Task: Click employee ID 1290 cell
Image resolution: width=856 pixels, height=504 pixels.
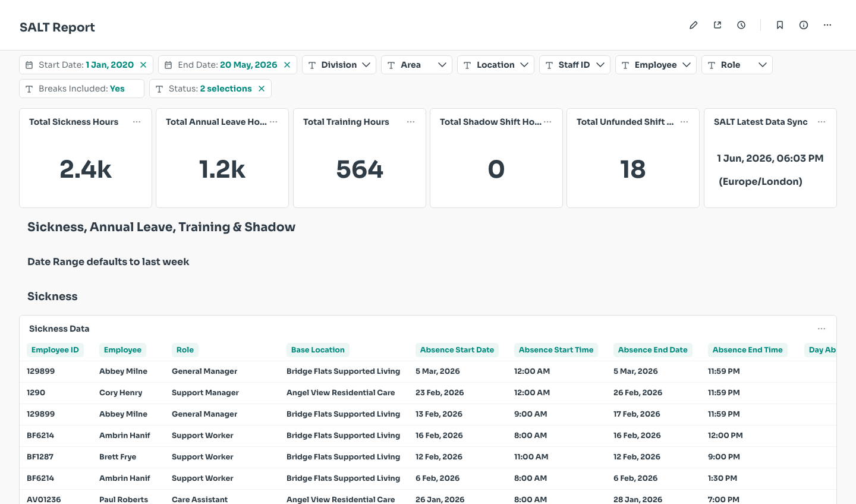Action: [x=36, y=393]
